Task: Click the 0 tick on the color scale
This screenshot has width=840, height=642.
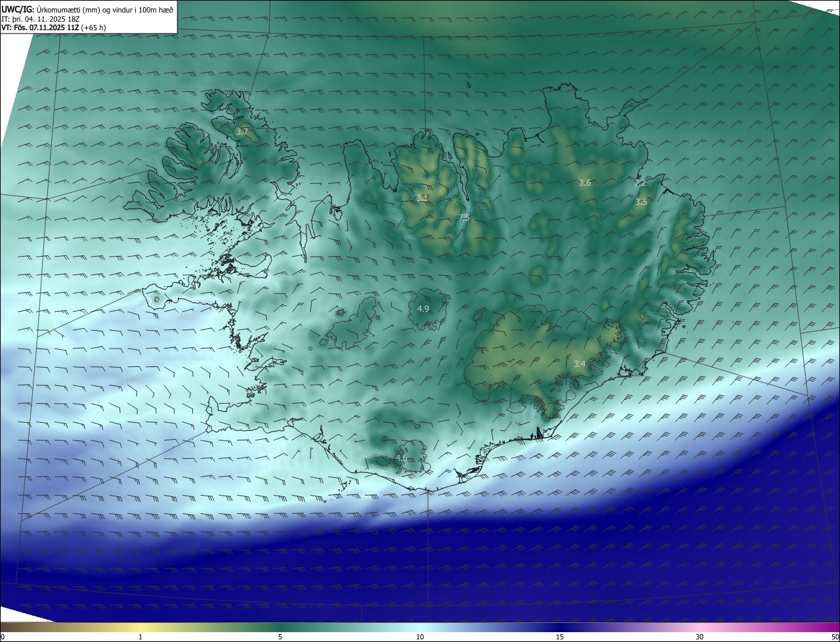Action: (x=3, y=637)
